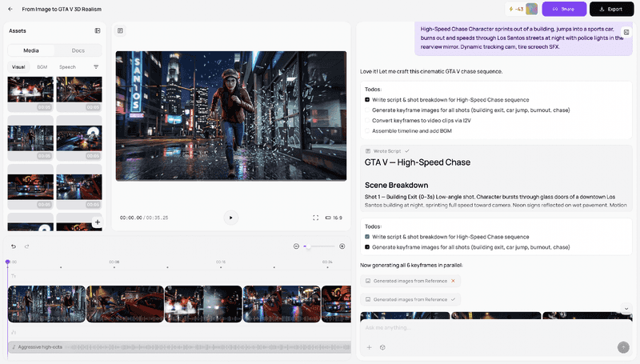Click the project title 'From Image to GTA V 3D Realism'

62,9
